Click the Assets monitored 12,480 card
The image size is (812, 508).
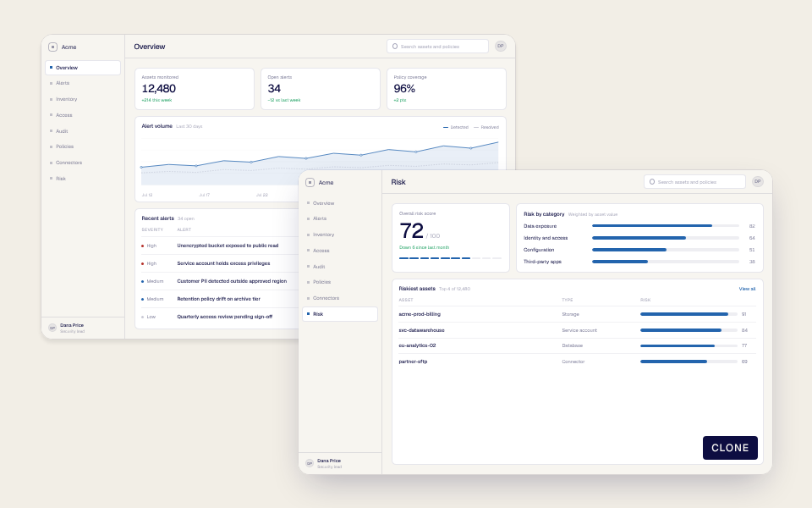coord(195,89)
